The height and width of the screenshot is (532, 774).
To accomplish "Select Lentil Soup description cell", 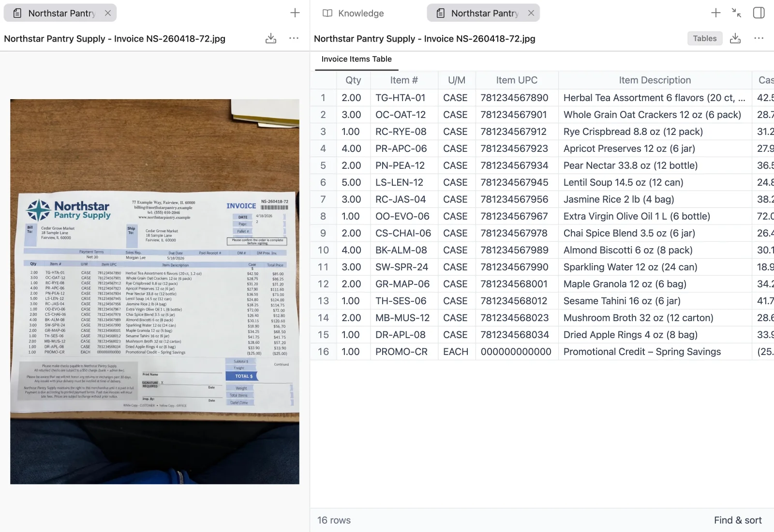I will point(655,182).
